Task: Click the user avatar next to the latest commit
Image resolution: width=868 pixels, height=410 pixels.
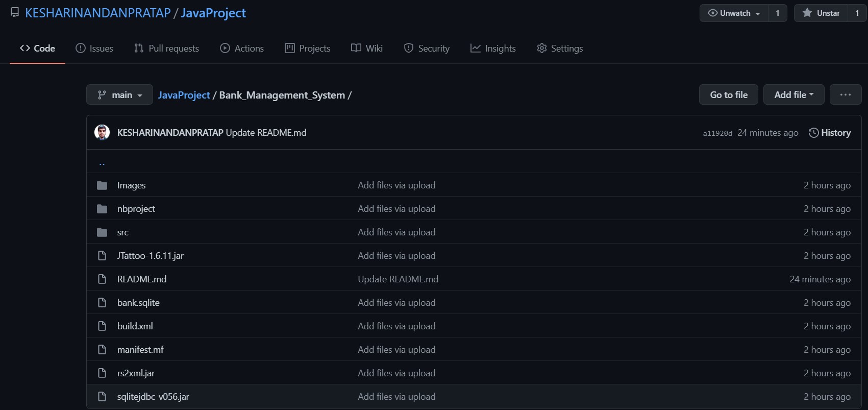Action: (x=102, y=132)
